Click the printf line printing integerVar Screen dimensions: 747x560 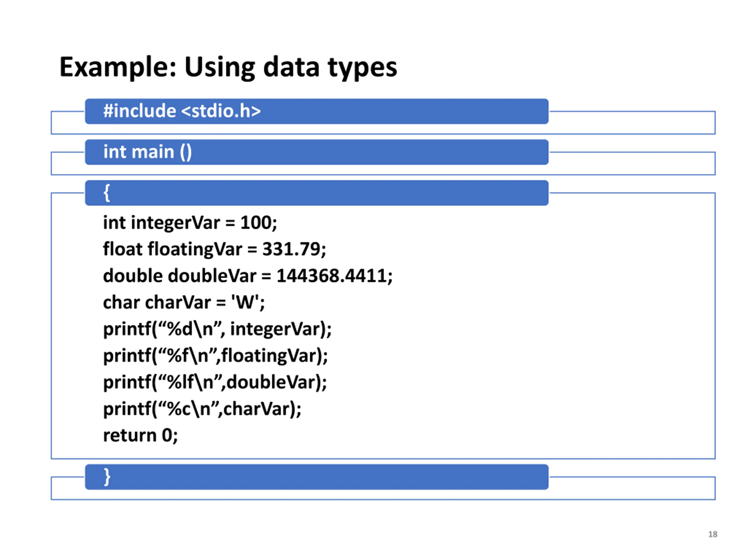point(217,329)
